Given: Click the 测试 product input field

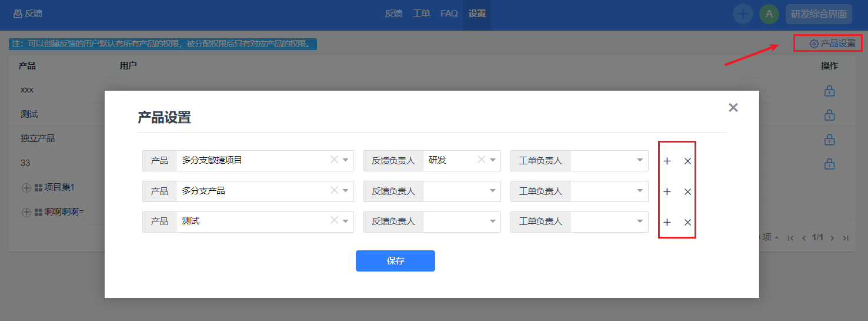Looking at the screenshot, I should 253,221.
